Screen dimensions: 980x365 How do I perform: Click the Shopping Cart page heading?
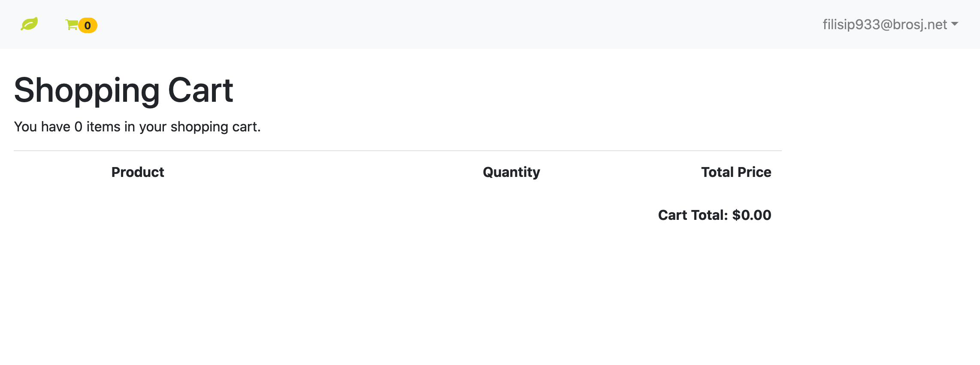pos(124,90)
